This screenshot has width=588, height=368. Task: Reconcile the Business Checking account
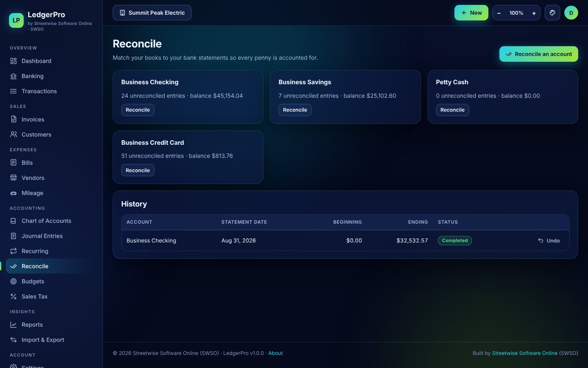pos(138,110)
